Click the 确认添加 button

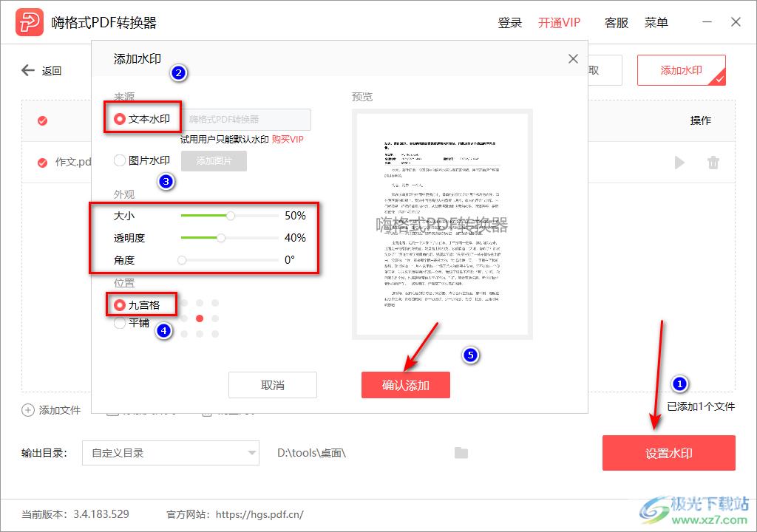coord(406,385)
